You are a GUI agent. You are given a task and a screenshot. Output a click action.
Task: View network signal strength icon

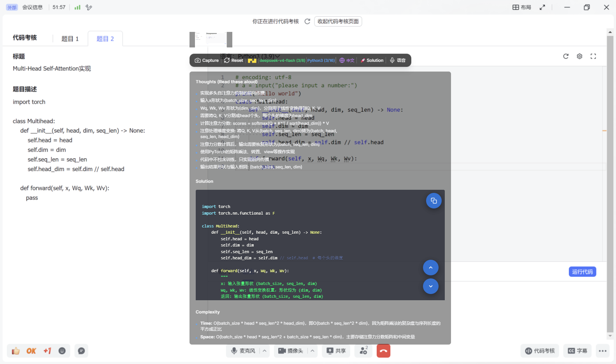[77, 7]
